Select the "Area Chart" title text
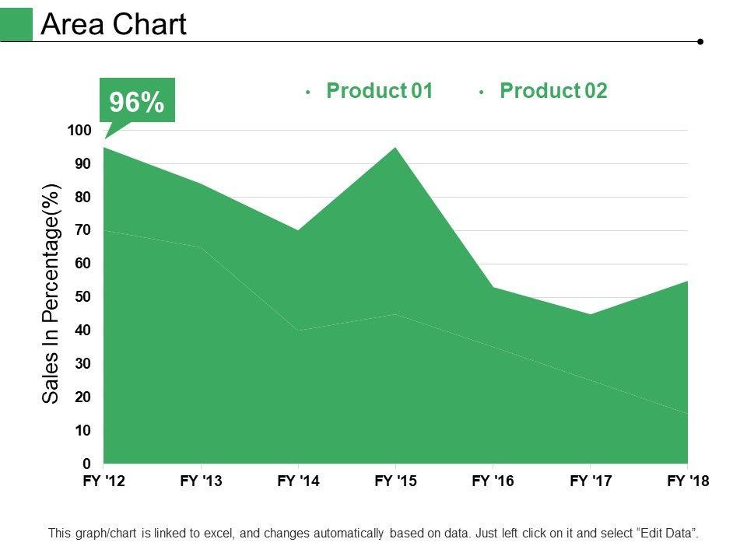The image size is (747, 560). pyautogui.click(x=114, y=25)
